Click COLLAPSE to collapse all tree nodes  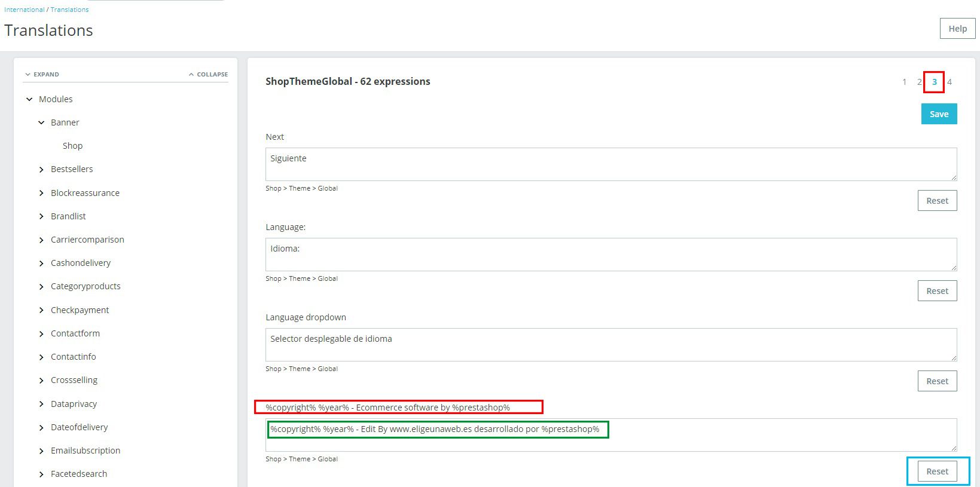pos(208,75)
